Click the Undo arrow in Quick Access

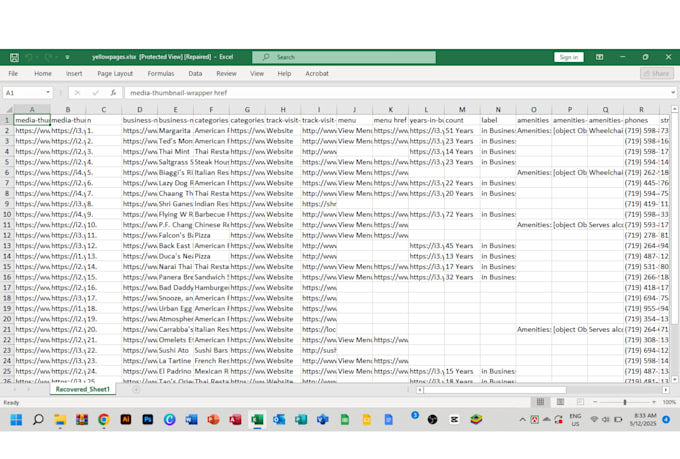pyautogui.click(x=29, y=57)
